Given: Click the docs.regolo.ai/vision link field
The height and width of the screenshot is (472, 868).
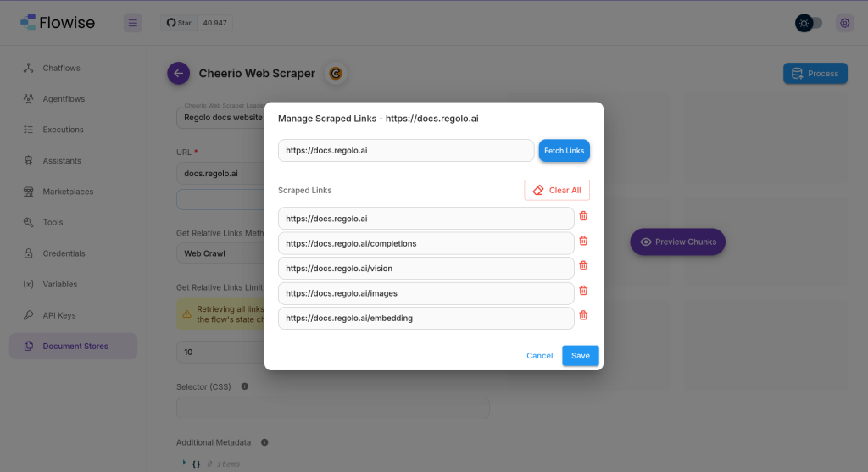Looking at the screenshot, I should tap(426, 269).
